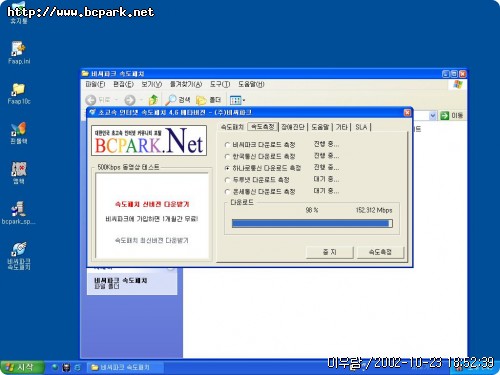This screenshot has width=500, height=375.
Task: Click the 시작 Start button
Action: (22, 367)
